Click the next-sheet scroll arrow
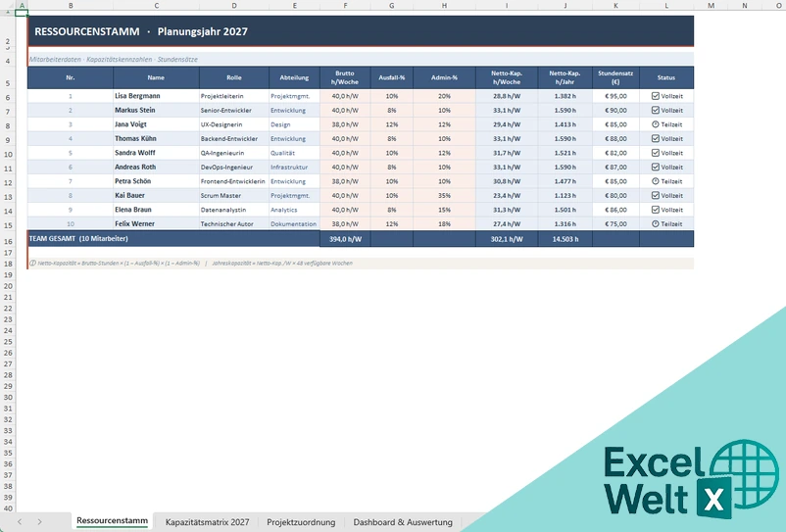The width and height of the screenshot is (786, 532). pyautogui.click(x=39, y=521)
